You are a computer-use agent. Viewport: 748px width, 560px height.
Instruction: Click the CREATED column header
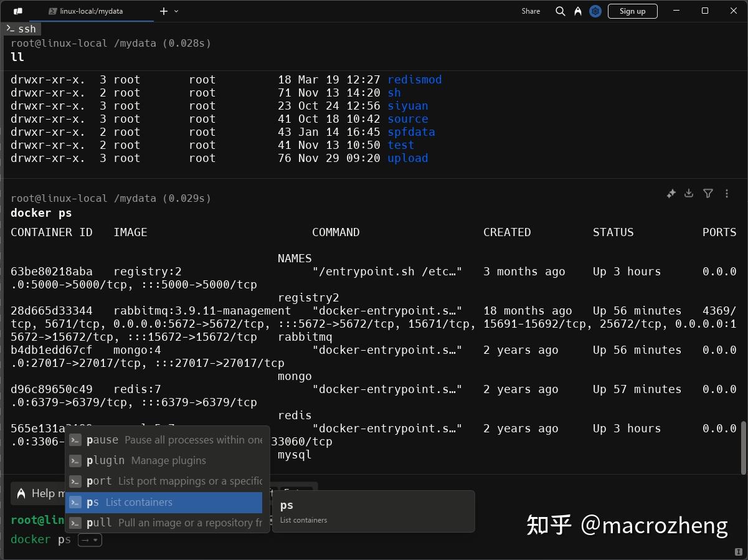pos(507,232)
